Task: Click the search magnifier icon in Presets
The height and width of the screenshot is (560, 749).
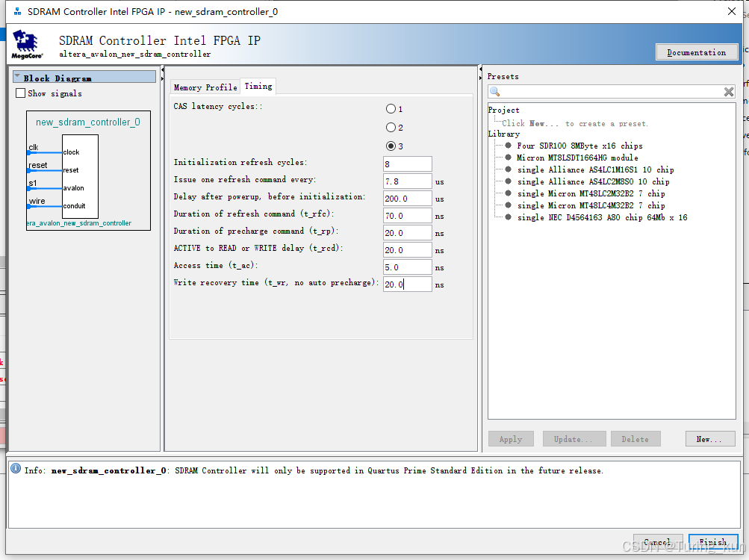Action: [x=495, y=91]
